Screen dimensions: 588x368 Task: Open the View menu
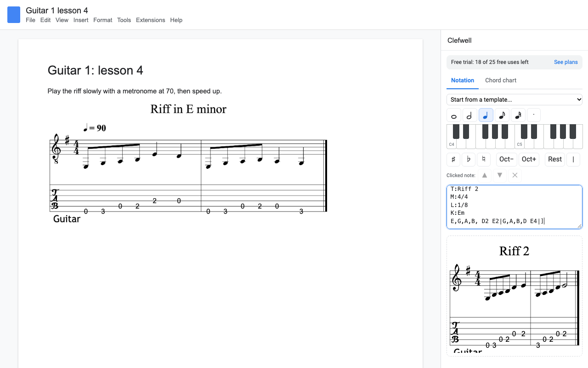click(62, 20)
